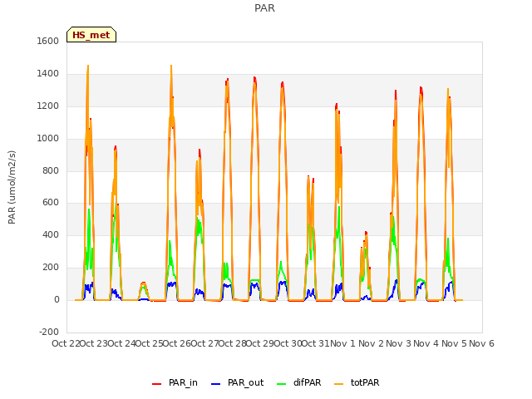Screen dimensions: 532x399
Task: Click the green difPAR legend swatch
Action: pyautogui.click(x=282, y=384)
